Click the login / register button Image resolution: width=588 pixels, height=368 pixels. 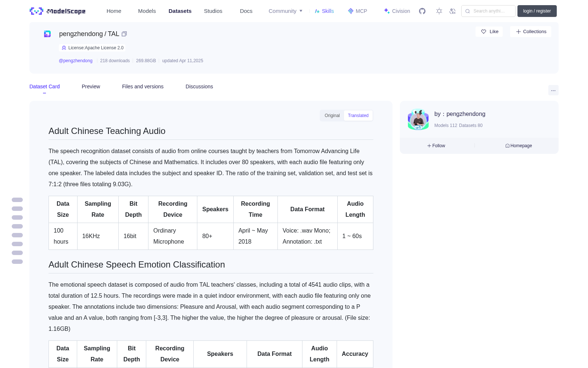(537, 11)
